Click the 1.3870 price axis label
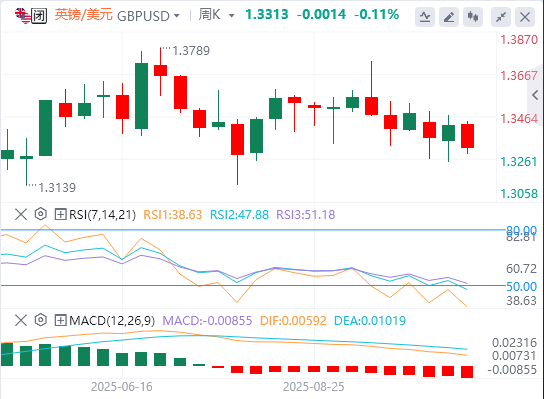Viewport: 544px width, 399px height. (519, 40)
